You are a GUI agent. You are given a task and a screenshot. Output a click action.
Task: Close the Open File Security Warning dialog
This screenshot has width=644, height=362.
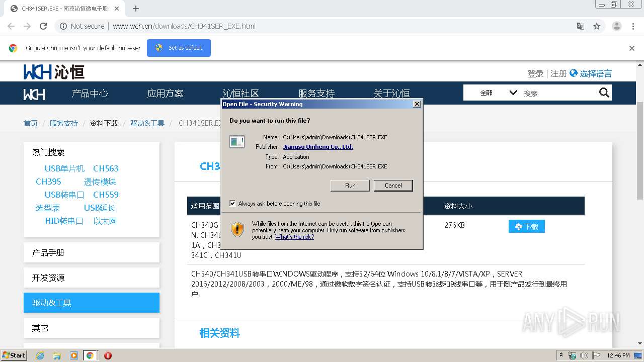click(417, 104)
